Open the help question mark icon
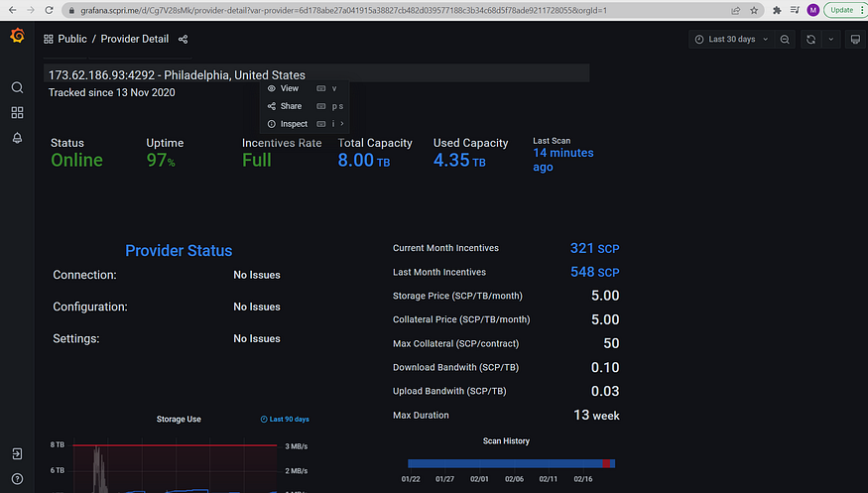 pyautogui.click(x=17, y=479)
